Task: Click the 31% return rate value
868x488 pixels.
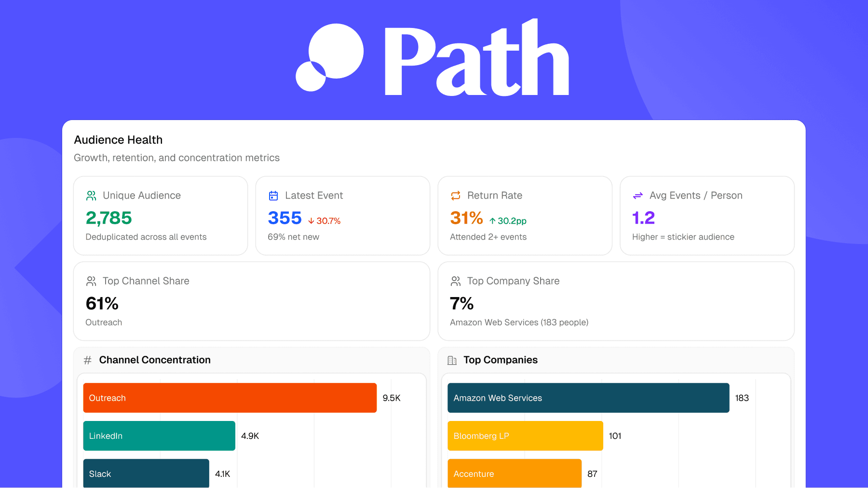Action: click(x=466, y=218)
